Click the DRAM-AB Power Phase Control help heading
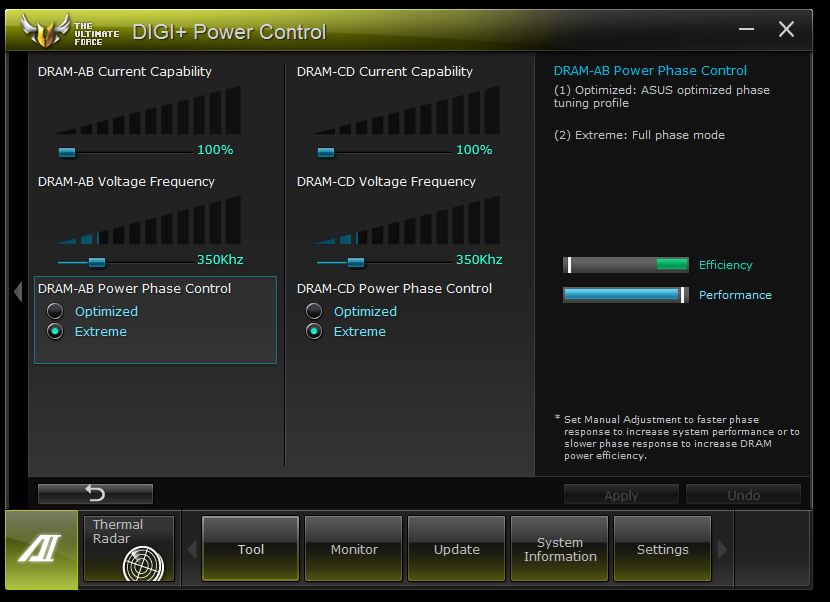 650,70
